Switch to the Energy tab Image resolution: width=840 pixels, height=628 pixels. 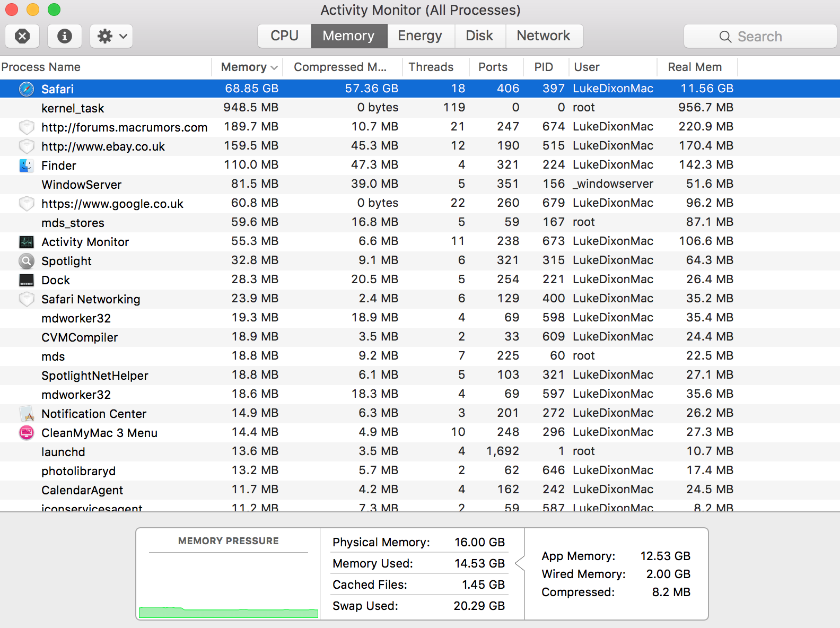pyautogui.click(x=420, y=36)
